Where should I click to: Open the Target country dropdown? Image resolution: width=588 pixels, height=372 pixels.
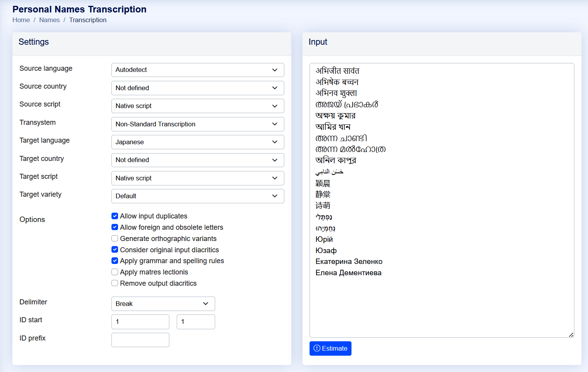point(198,160)
